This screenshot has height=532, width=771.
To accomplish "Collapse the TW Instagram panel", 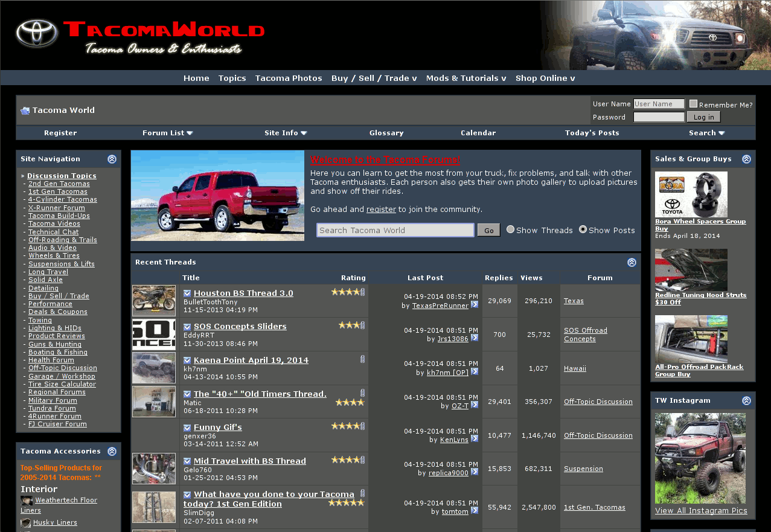I will pyautogui.click(x=746, y=400).
